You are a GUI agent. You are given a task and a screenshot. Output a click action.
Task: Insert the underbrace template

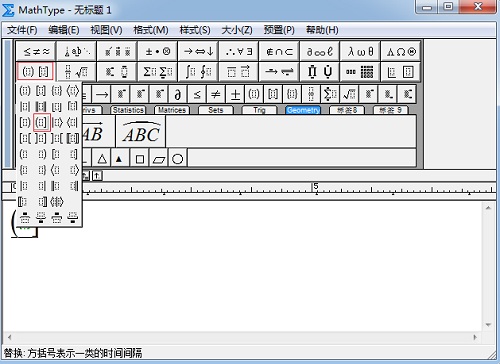(x=41, y=217)
